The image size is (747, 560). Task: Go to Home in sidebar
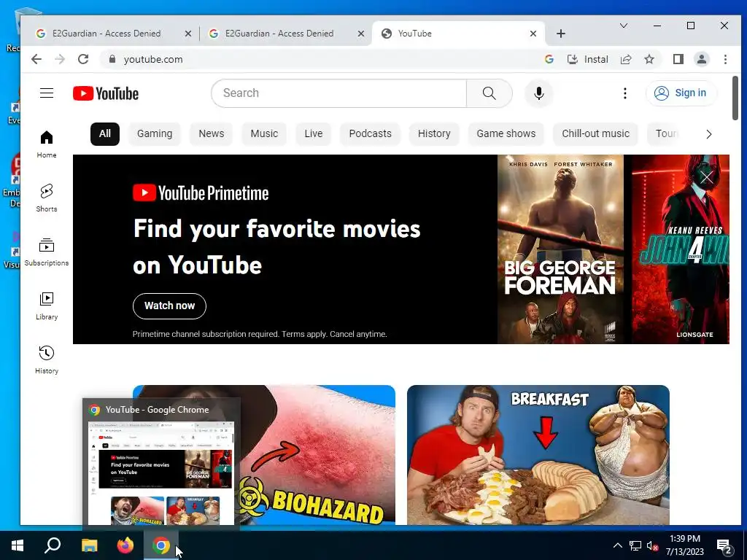(47, 144)
